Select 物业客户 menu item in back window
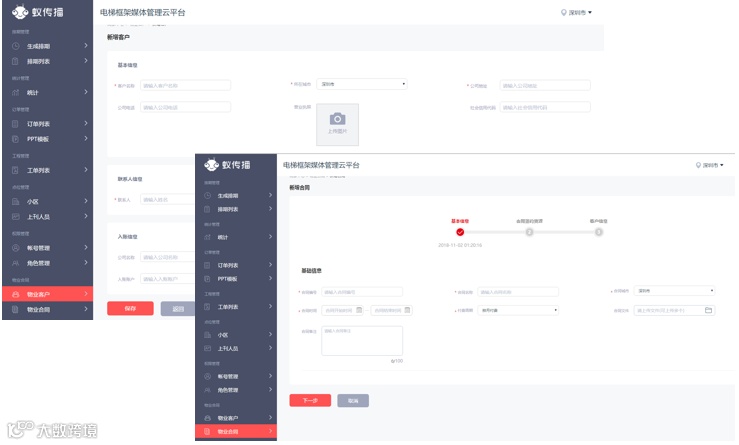 (x=48, y=294)
